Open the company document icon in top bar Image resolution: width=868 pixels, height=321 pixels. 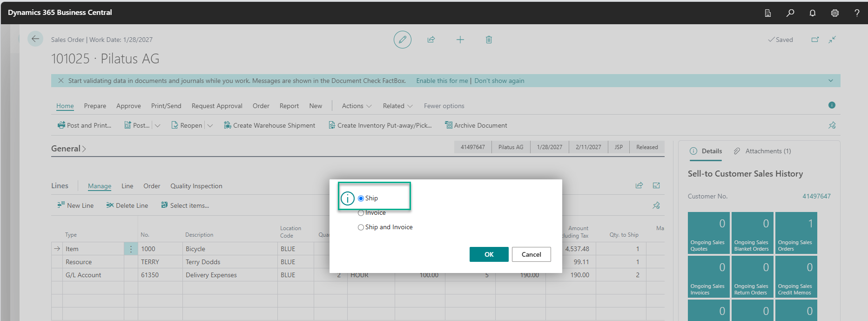(768, 13)
